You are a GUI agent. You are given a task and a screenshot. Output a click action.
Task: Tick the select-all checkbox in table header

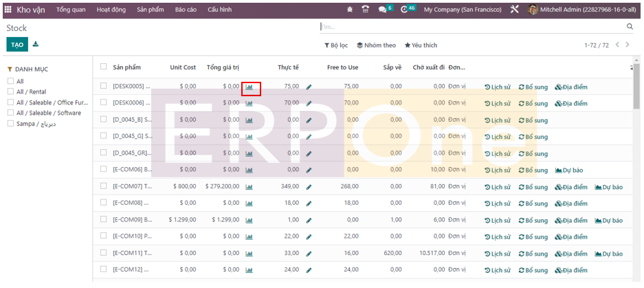tap(103, 67)
